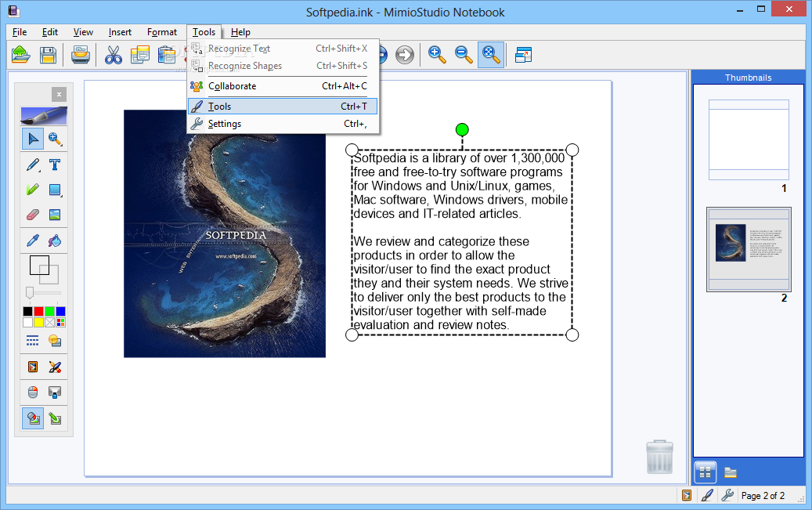Paste with the clipboard icon

coord(167,54)
